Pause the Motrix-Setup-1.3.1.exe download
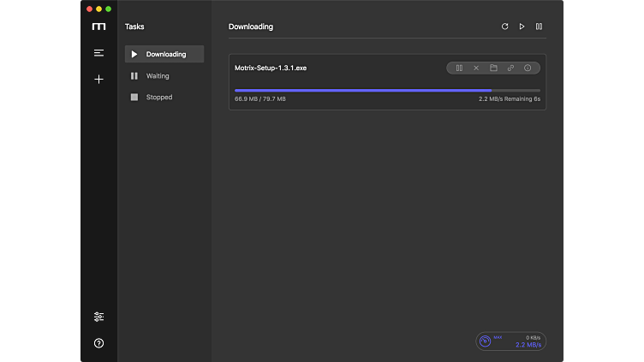This screenshot has height=362, width=644. [459, 68]
